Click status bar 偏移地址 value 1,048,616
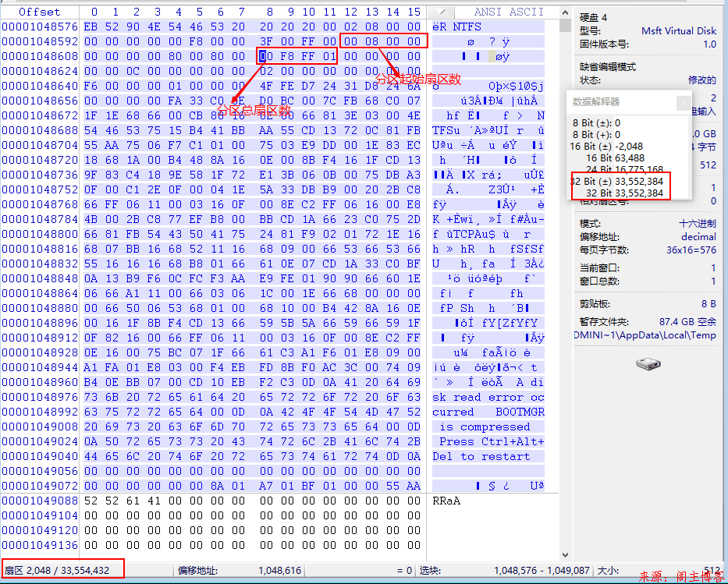The width and height of the screenshot is (728, 584). coord(279,571)
